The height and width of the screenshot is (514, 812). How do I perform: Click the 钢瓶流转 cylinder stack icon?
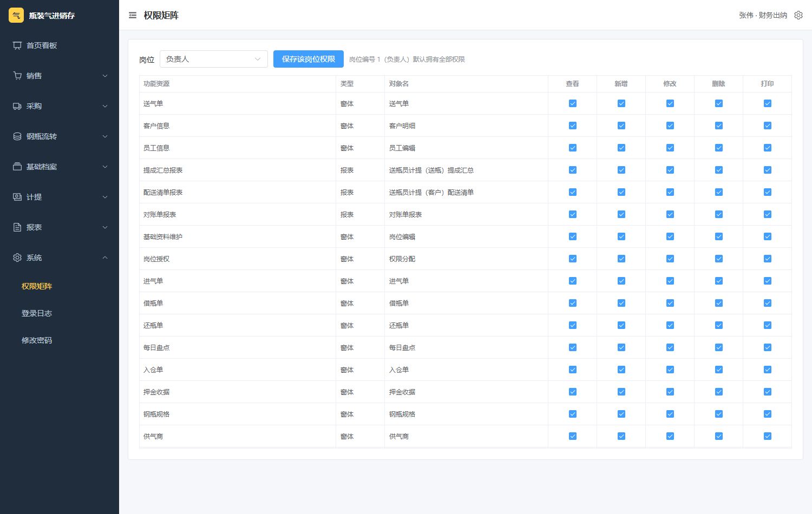tap(17, 136)
